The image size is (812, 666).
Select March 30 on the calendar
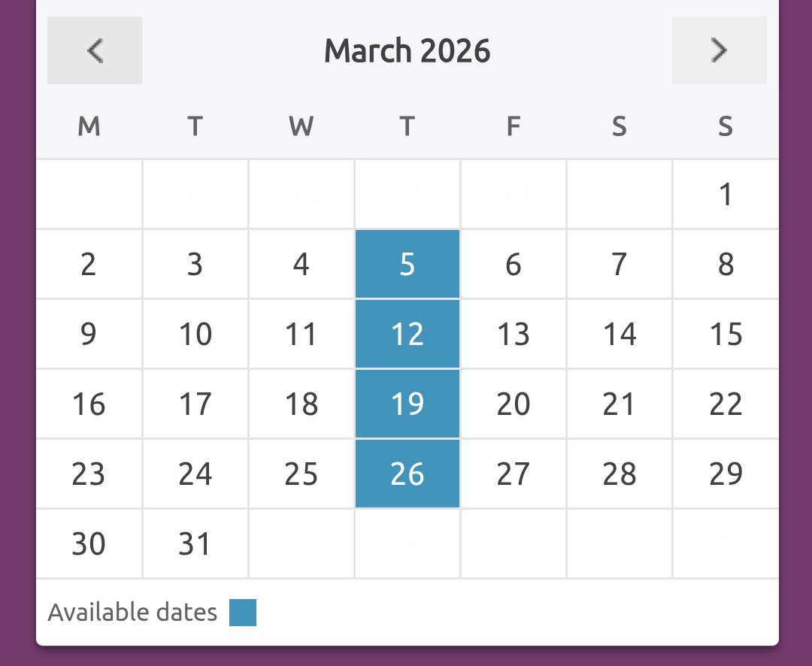(89, 543)
